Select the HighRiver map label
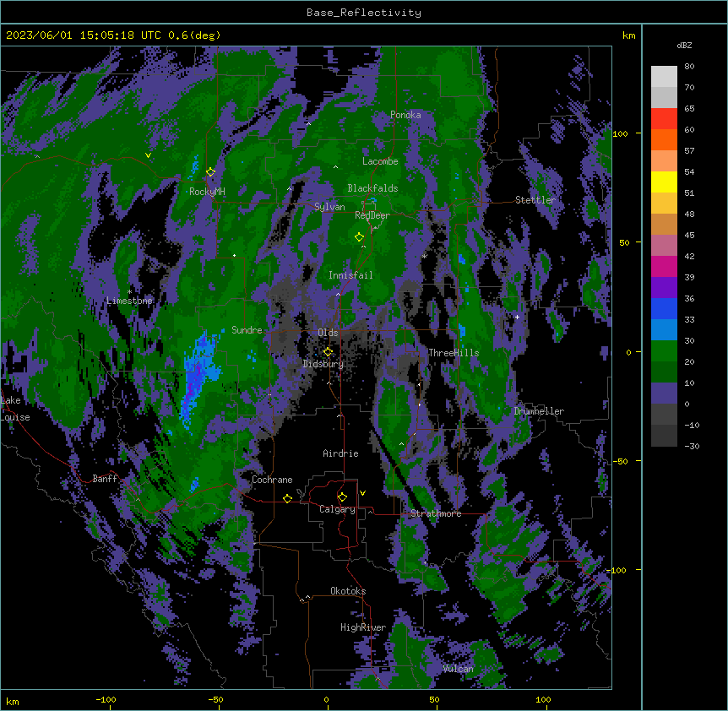This screenshot has width=728, height=711. coord(363,627)
